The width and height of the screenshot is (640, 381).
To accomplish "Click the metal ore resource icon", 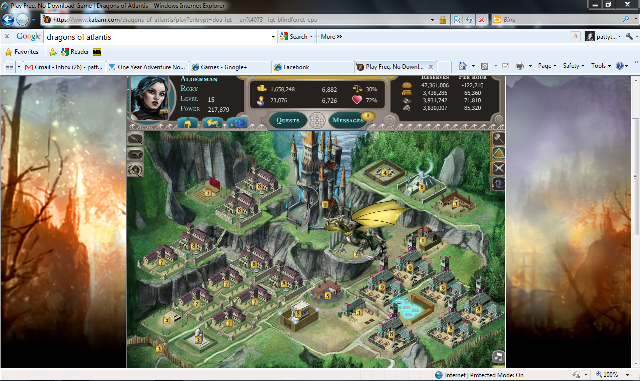I will [407, 100].
